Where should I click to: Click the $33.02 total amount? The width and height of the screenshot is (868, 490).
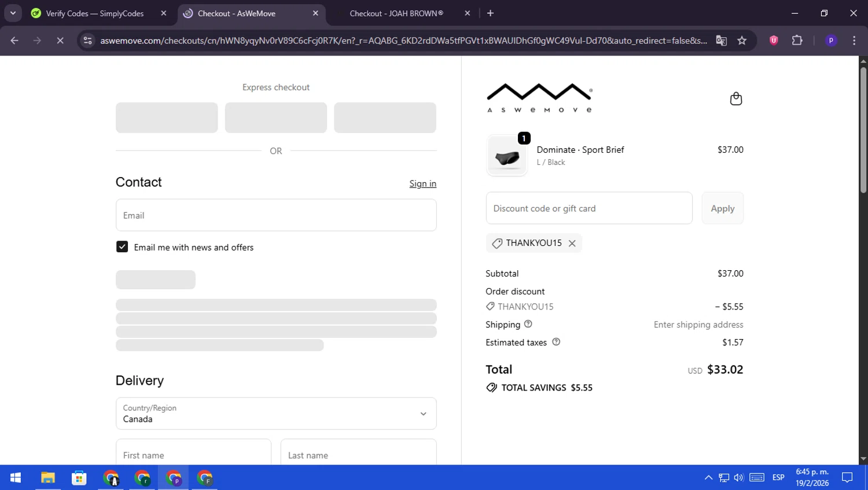[725, 369]
